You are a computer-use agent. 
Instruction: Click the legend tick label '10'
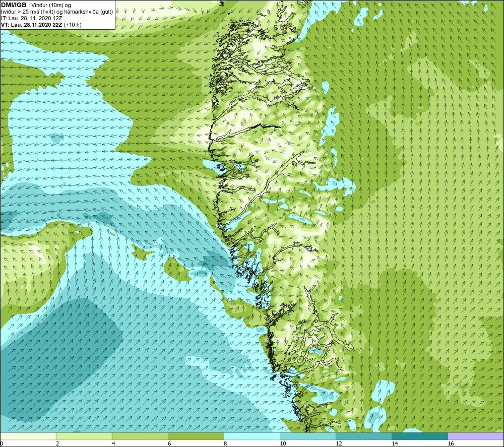tap(283, 443)
